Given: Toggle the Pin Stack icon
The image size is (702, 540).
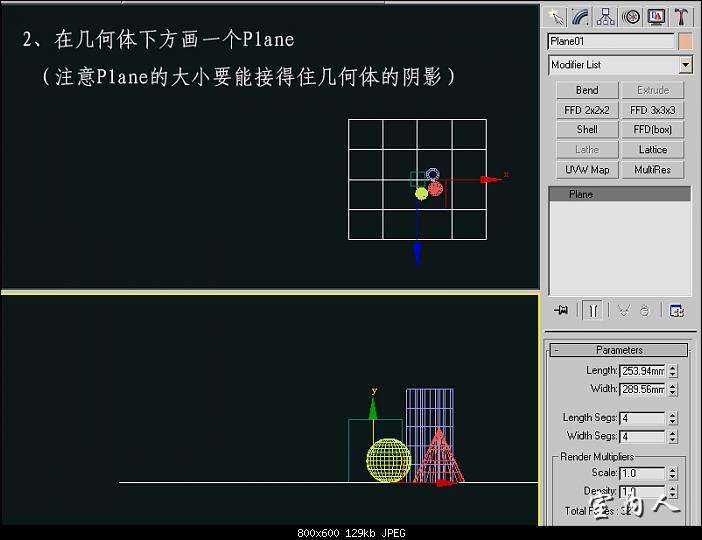Looking at the screenshot, I should point(561,310).
